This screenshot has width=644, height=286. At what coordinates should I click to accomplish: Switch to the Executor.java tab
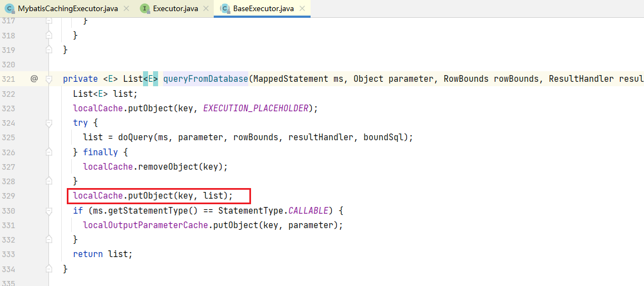(x=176, y=9)
